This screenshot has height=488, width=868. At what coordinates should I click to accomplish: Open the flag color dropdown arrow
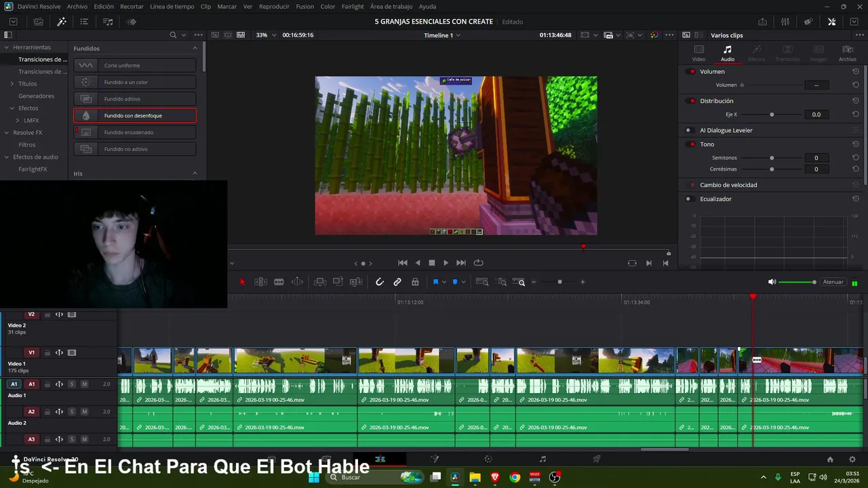(x=444, y=282)
